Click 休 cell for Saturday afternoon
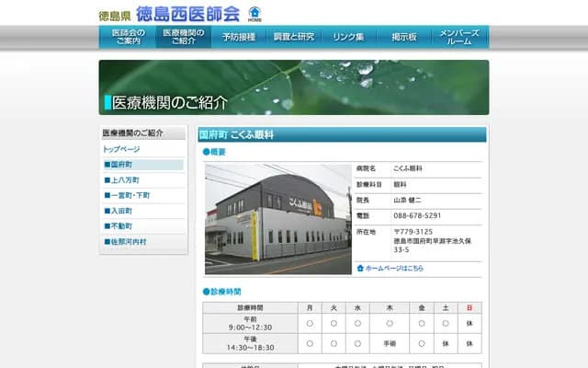The height and width of the screenshot is (368, 588). click(x=446, y=343)
